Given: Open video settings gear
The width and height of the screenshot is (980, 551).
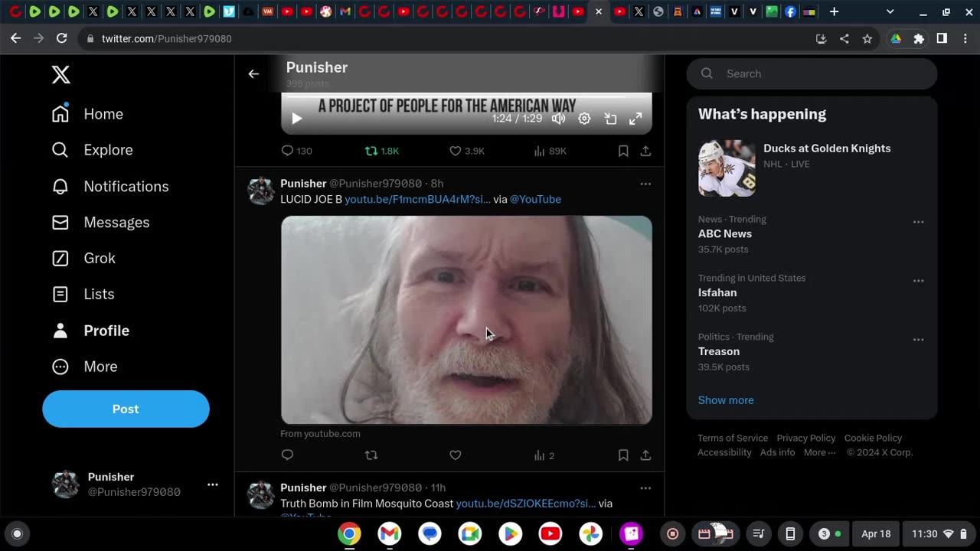Looking at the screenshot, I should coord(584,119).
